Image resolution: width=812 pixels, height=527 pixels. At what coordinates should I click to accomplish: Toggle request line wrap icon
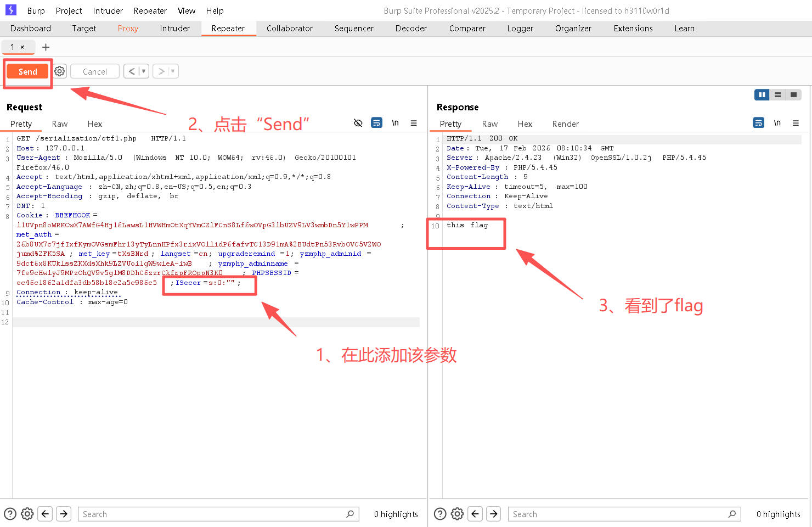[377, 123]
